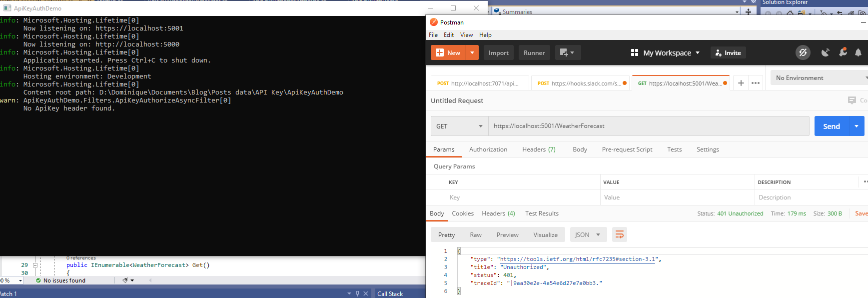Open the Postman Runner

coord(534,52)
